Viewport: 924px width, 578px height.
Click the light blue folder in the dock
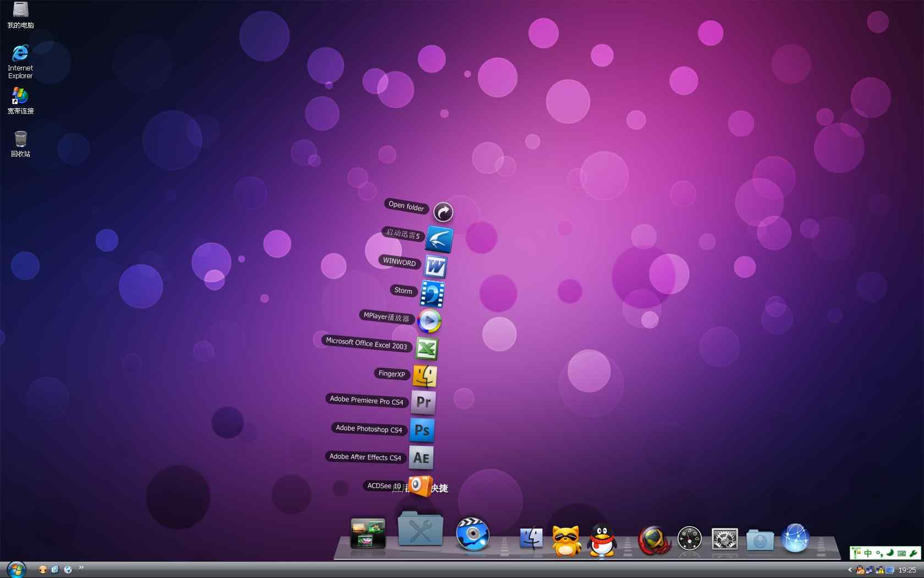(760, 539)
